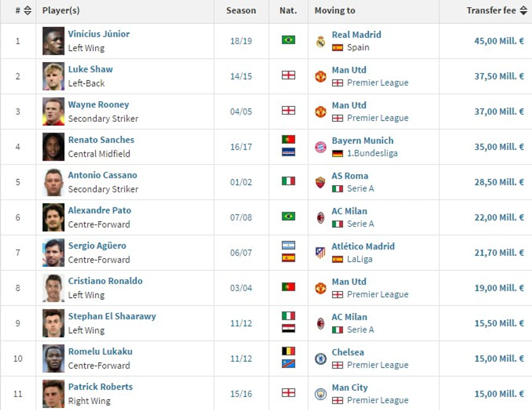532x410 pixels.
Task: Click the Real Madrid club crest icon
Action: coord(320,42)
